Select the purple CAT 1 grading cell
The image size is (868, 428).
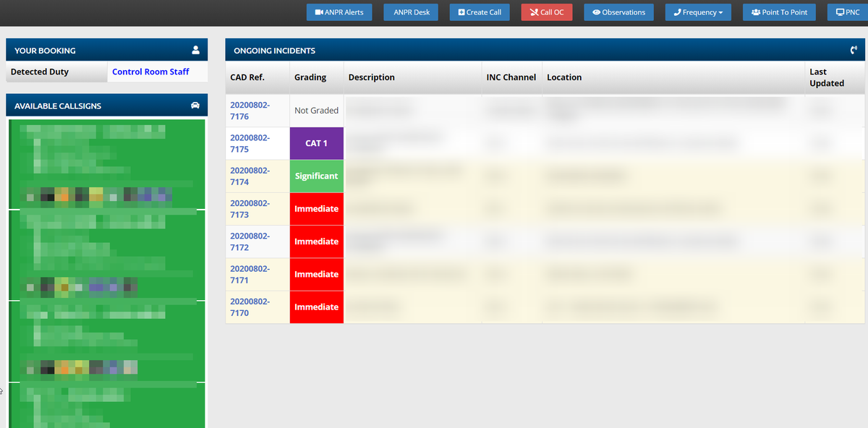coord(316,143)
